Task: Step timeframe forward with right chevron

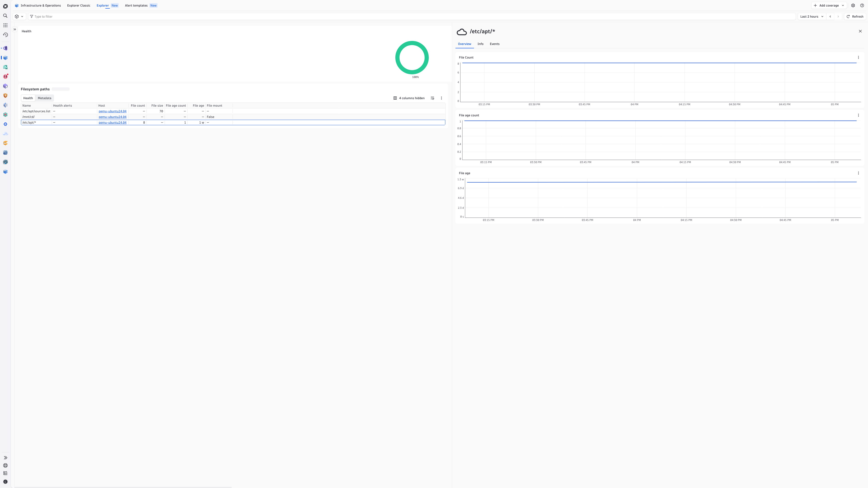Action: tap(838, 16)
